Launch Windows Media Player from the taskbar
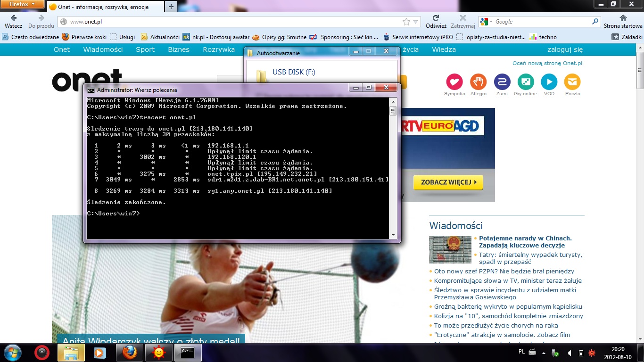Image resolution: width=644 pixels, height=362 pixels. (x=100, y=353)
